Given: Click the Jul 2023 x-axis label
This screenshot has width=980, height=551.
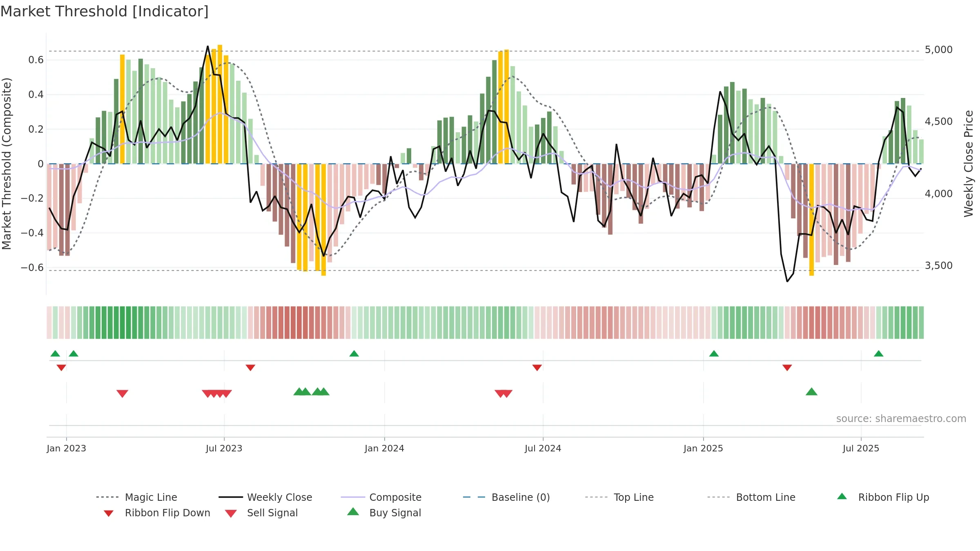Looking at the screenshot, I should (224, 448).
